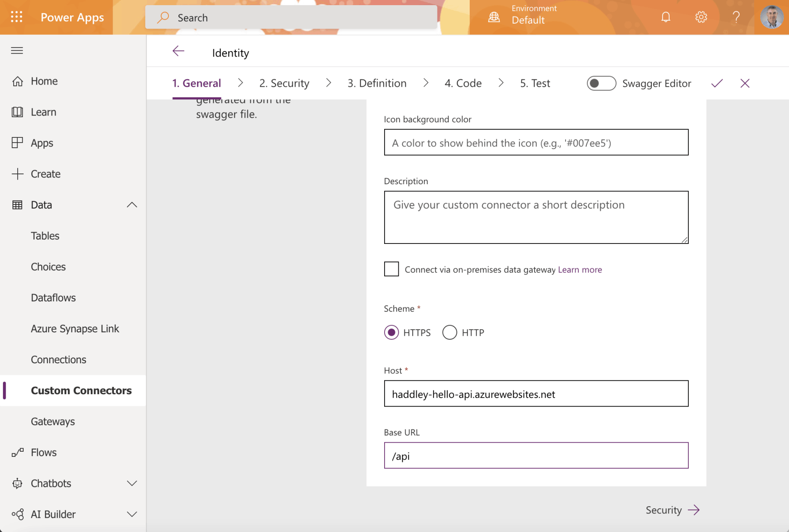789x532 pixels.
Task: Collapse the left navigation hamburger menu
Action: tap(17, 51)
